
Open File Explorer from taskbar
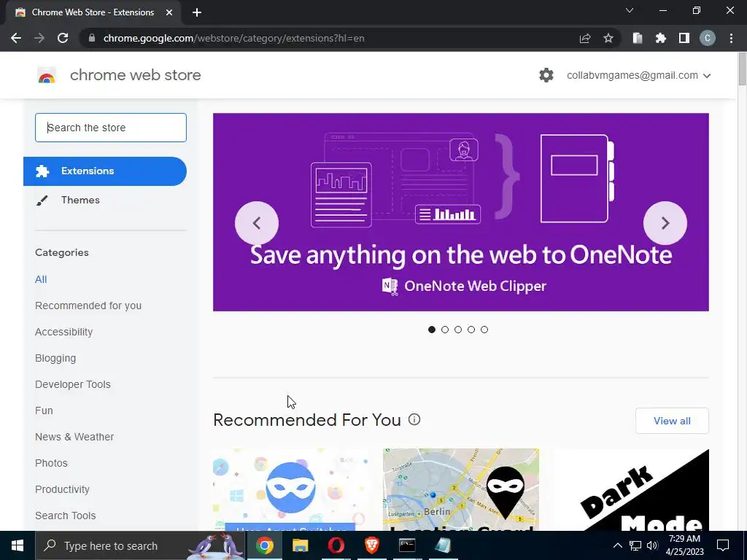300,545
